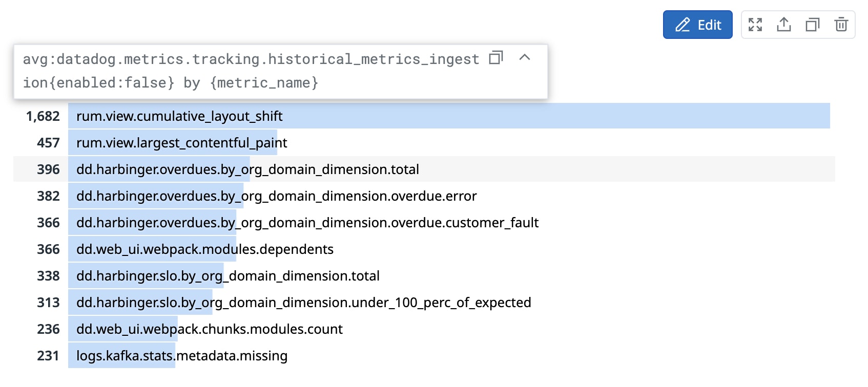Click the clone widget icon in toolbar

coord(813,25)
